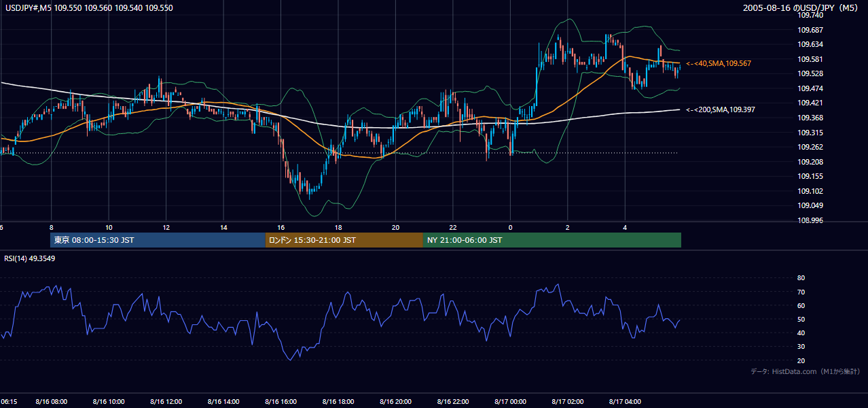Click RSI axis level 40
This screenshot has width=868, height=408.
801,333
